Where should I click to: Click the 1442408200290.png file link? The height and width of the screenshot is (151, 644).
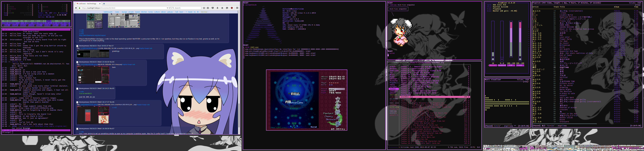click(88, 65)
